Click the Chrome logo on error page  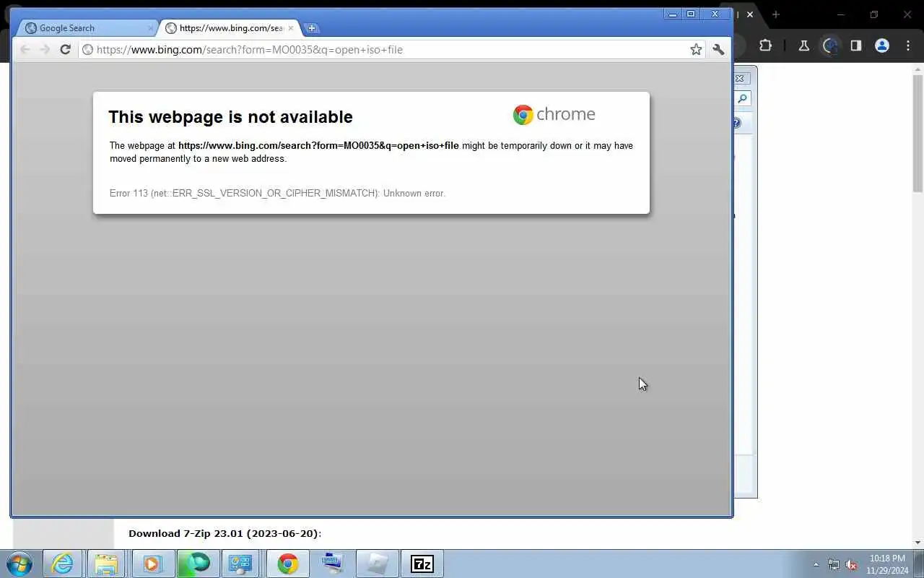554,114
